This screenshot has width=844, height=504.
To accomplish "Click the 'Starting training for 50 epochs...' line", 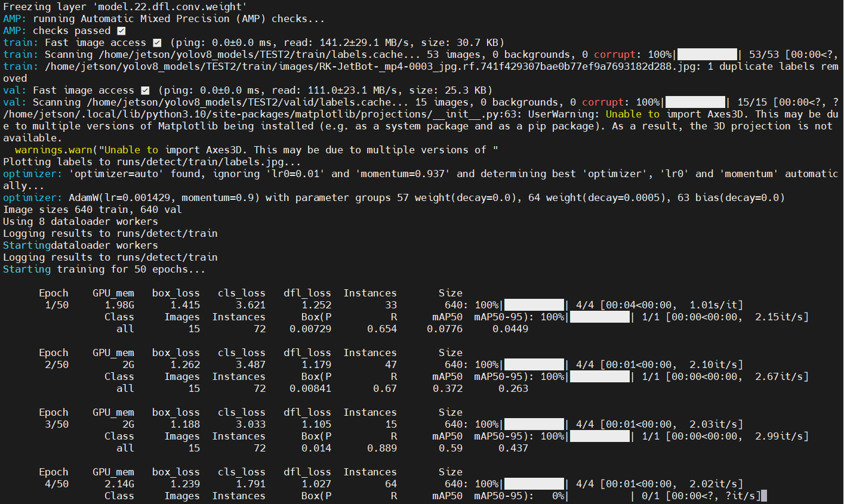I will pyautogui.click(x=104, y=270).
